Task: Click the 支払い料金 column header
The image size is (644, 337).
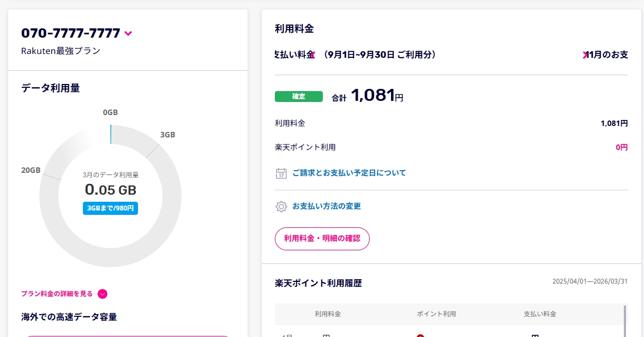Action: click(x=540, y=314)
